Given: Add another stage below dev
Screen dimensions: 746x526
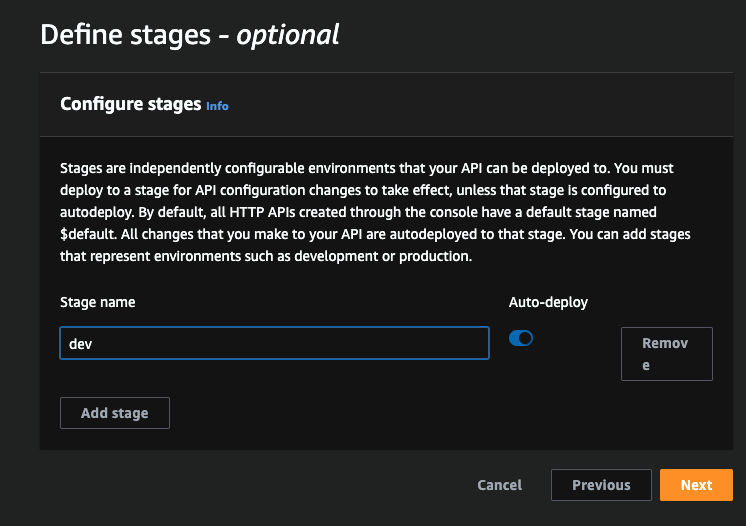Looking at the screenshot, I should point(115,413).
